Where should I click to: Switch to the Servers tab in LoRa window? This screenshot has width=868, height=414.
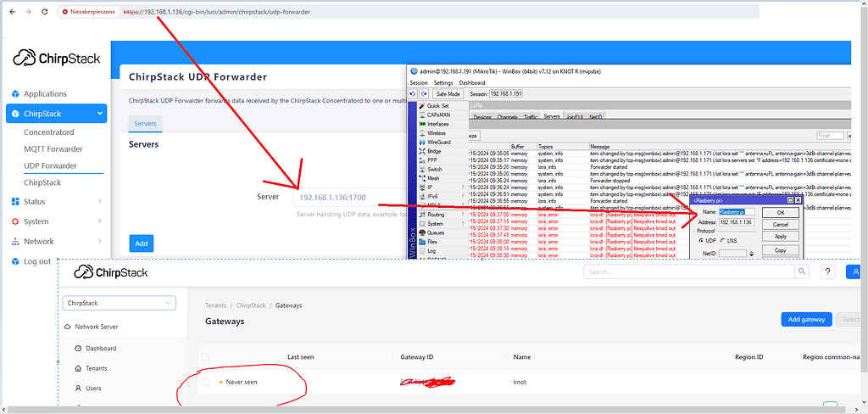[x=552, y=116]
